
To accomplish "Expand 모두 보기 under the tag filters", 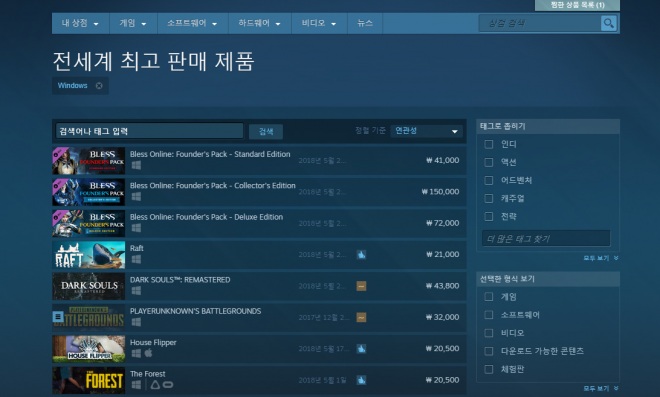I will click(600, 258).
